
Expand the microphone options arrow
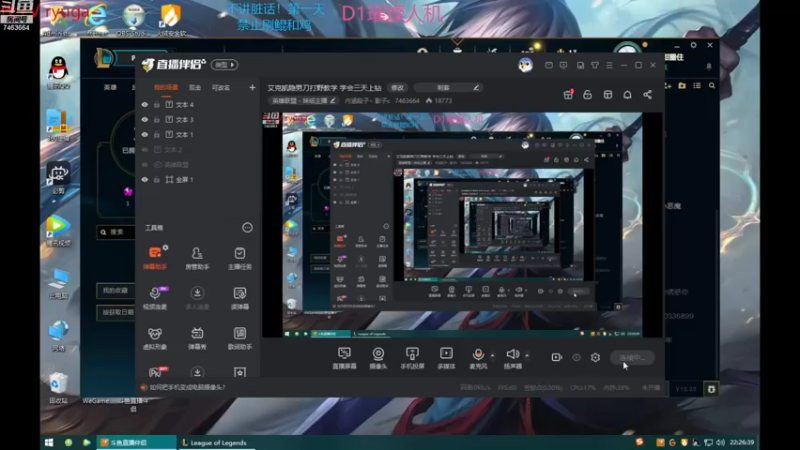492,355
